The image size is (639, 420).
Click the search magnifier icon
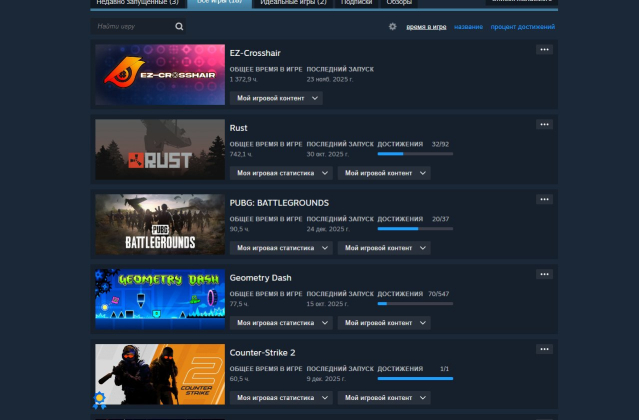click(176, 27)
